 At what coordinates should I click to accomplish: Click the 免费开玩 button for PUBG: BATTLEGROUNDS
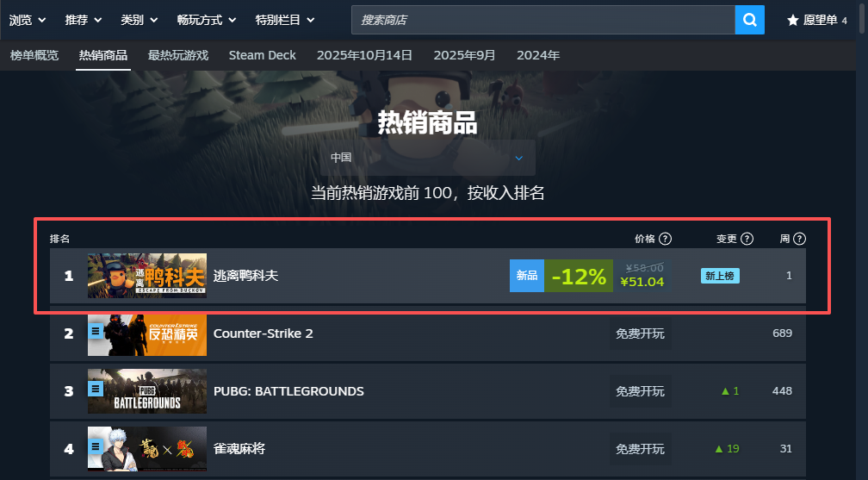coord(640,391)
